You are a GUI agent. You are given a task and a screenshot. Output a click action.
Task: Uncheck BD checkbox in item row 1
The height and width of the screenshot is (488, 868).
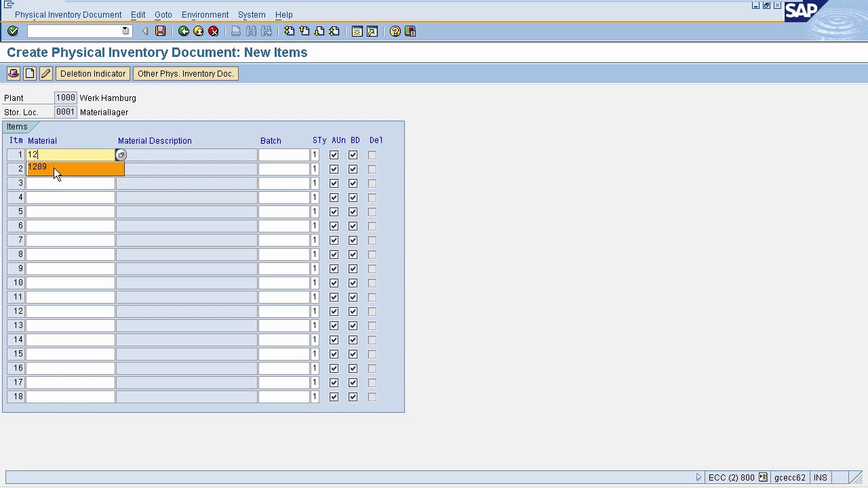pos(353,155)
